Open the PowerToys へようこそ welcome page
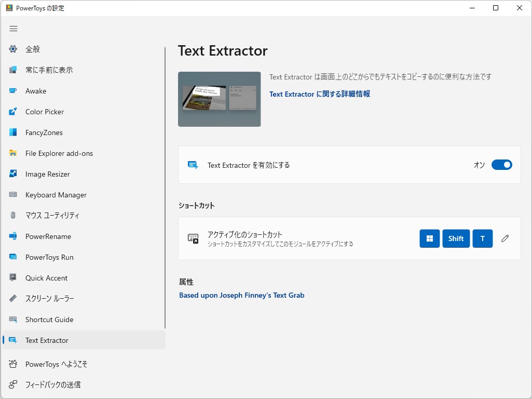This screenshot has height=399, width=532. (56, 364)
